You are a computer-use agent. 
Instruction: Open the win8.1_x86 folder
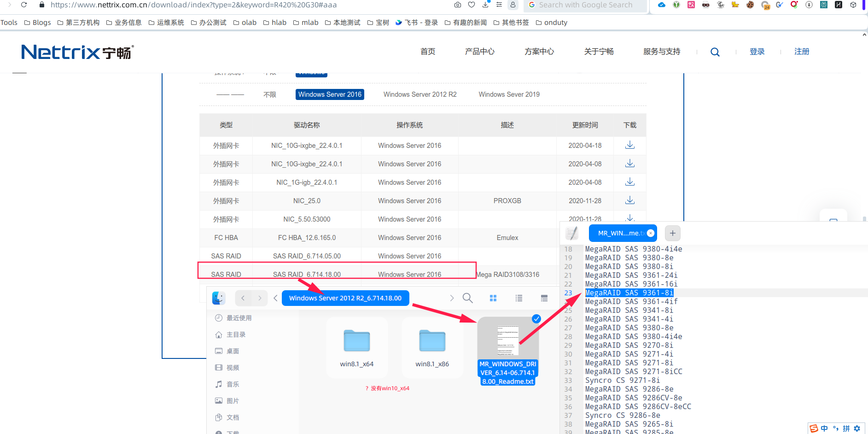432,348
